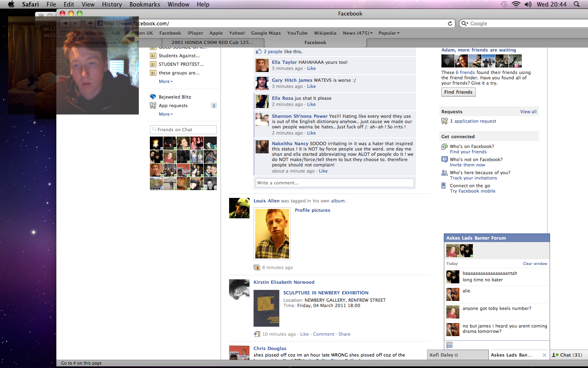Open Safari File menu

[51, 4]
